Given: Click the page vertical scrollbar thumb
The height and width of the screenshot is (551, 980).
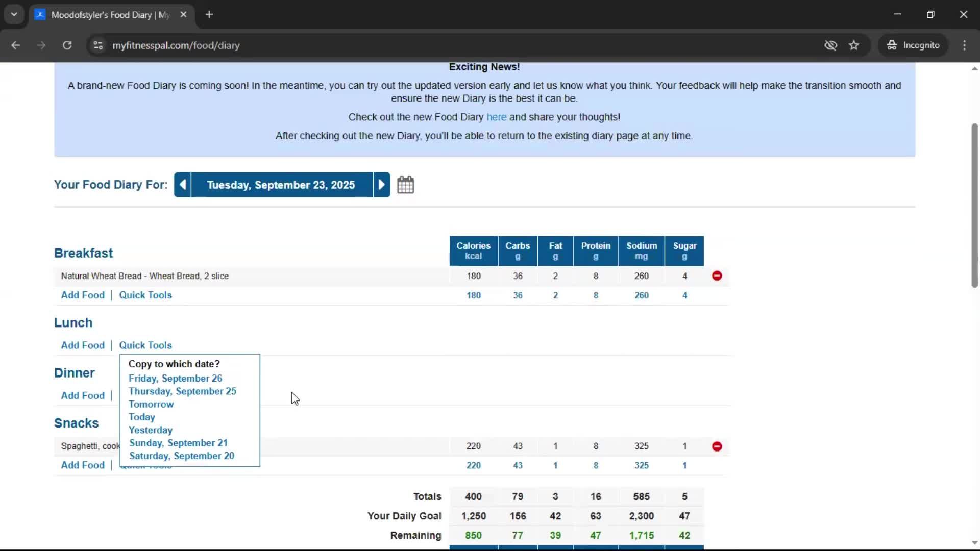Looking at the screenshot, I should click(974, 205).
